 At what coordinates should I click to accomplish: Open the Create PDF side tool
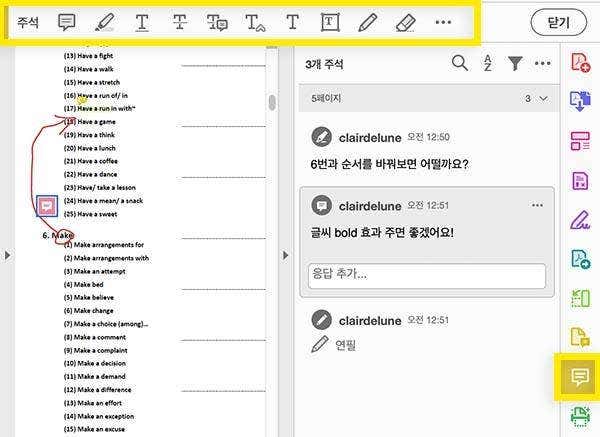[x=580, y=62]
